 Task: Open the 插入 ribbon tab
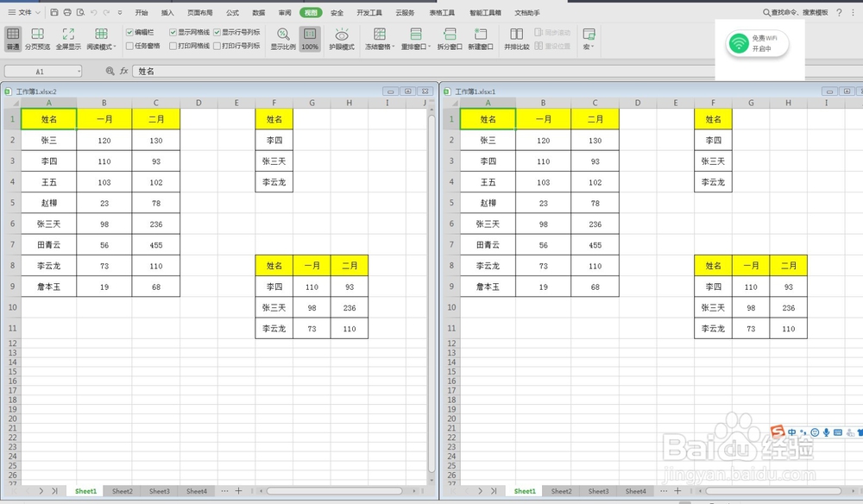click(x=167, y=13)
